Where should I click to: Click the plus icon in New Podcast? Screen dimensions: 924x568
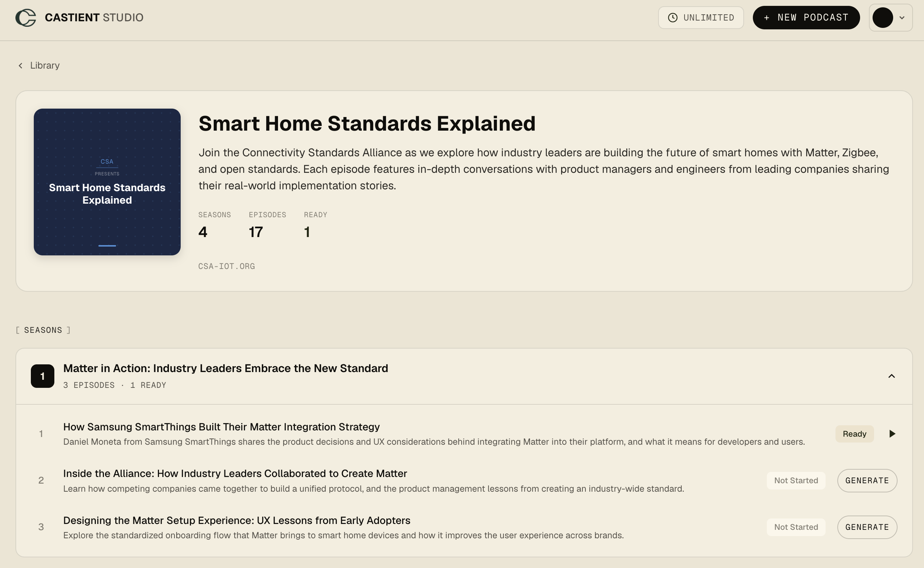[766, 18]
